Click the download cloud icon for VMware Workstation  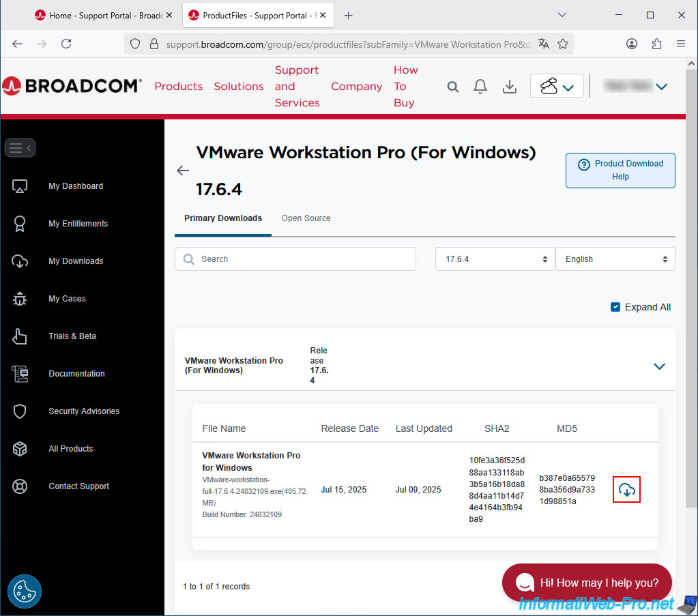tap(626, 489)
